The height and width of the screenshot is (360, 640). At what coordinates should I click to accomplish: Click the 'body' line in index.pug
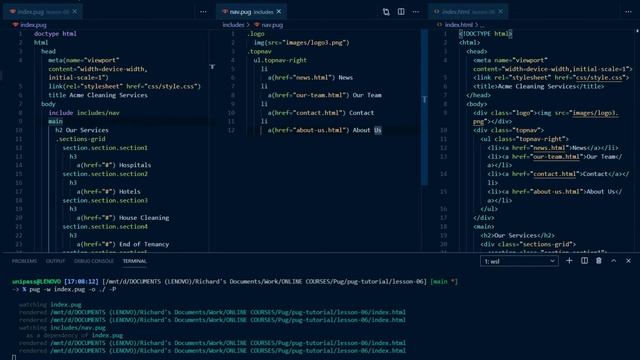48,104
